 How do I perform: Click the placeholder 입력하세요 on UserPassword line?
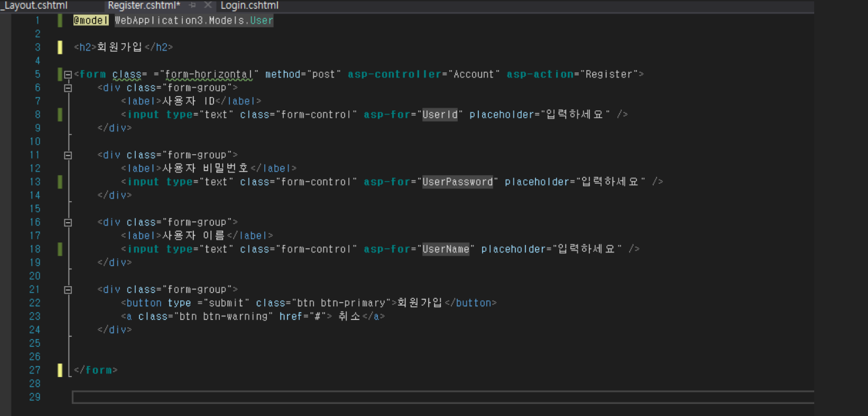(x=610, y=182)
